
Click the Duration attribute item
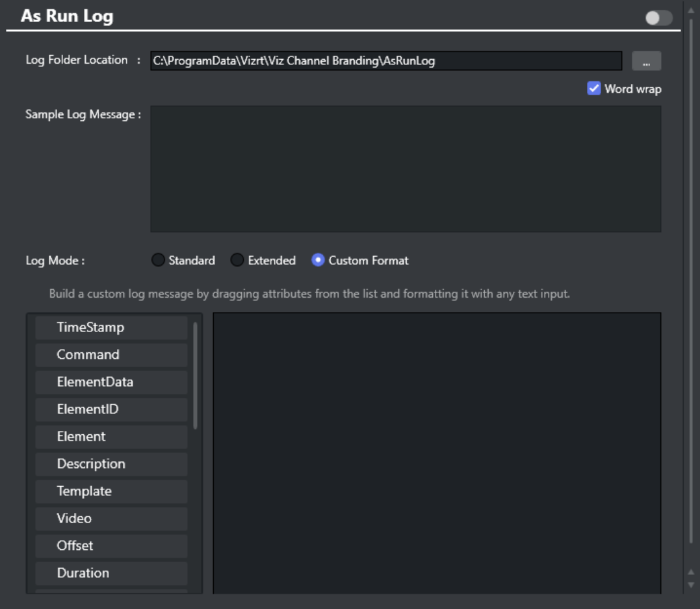coord(111,573)
